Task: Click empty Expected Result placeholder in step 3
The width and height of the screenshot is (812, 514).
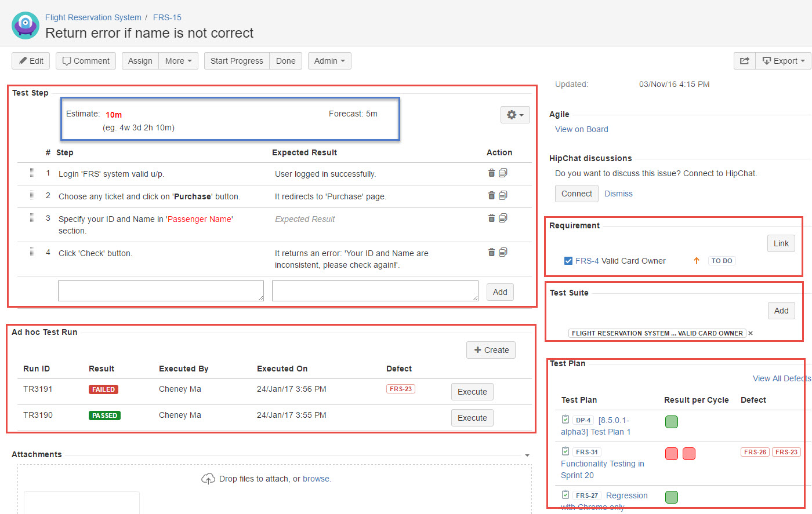Action: [305, 219]
